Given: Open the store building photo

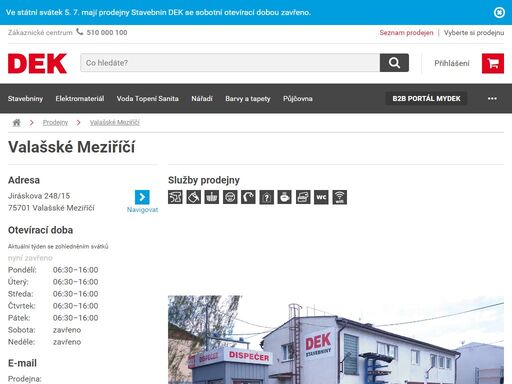Looking at the screenshot, I should 336,340.
